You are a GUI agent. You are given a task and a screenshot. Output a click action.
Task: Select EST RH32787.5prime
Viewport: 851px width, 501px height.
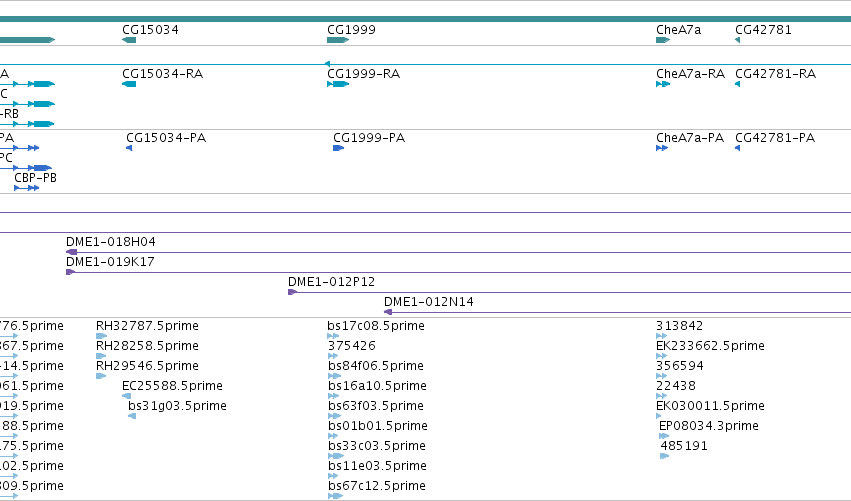click(147, 326)
